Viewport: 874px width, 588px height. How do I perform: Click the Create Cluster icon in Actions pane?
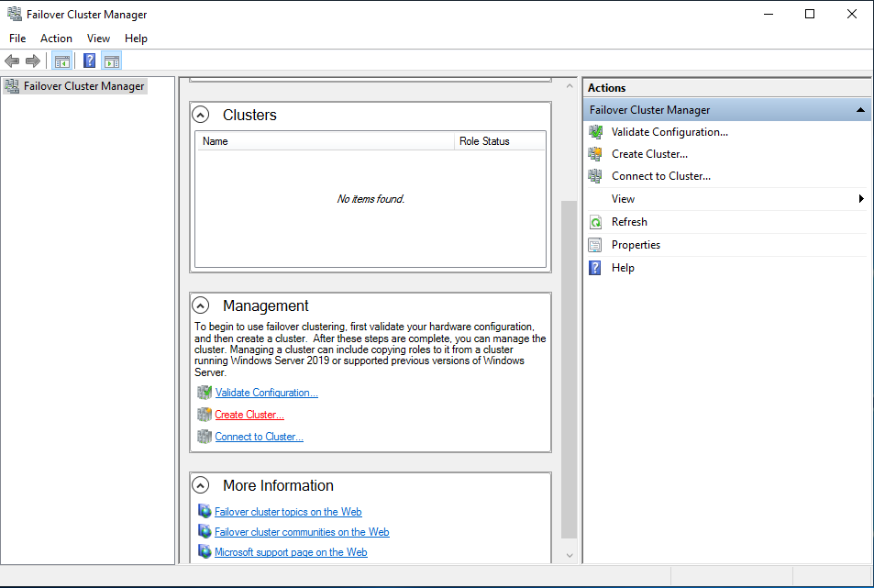[x=597, y=153]
